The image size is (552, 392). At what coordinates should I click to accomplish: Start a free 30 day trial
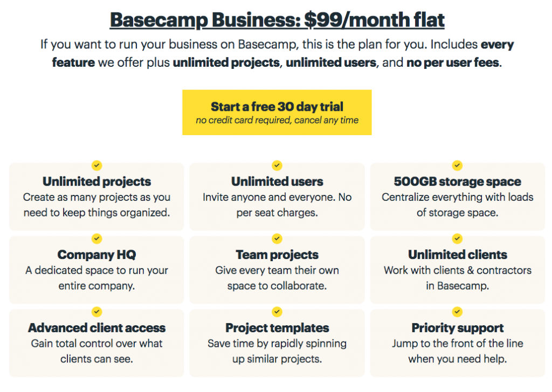point(277,113)
